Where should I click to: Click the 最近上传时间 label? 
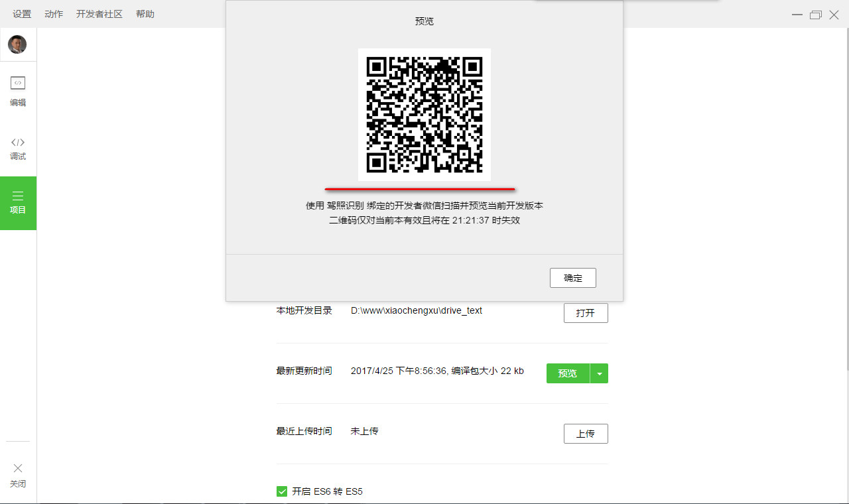tap(304, 431)
